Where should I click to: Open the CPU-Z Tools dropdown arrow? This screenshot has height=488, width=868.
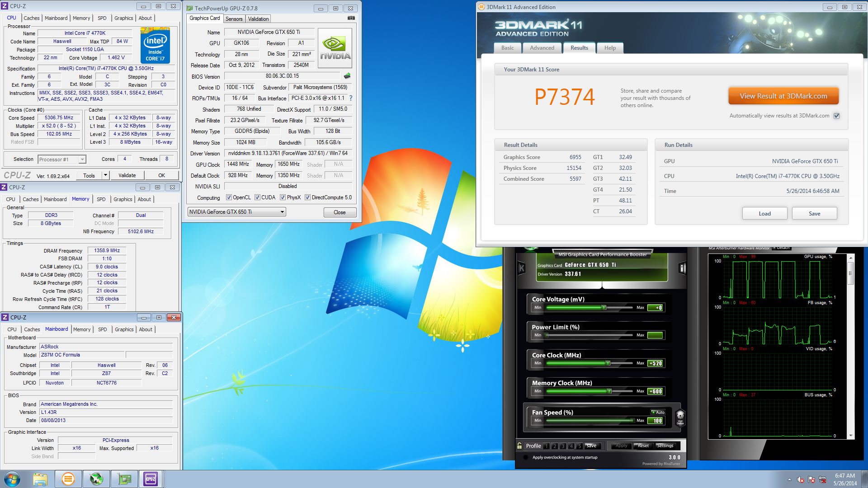pos(105,175)
